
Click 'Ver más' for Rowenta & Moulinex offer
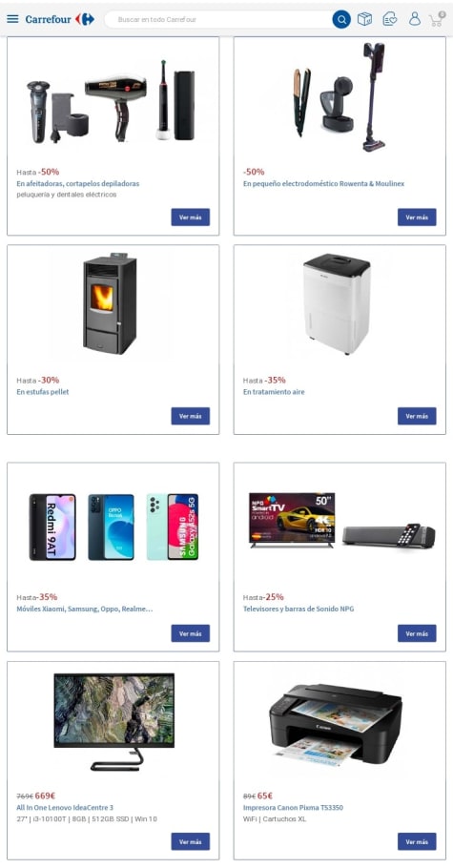click(417, 217)
